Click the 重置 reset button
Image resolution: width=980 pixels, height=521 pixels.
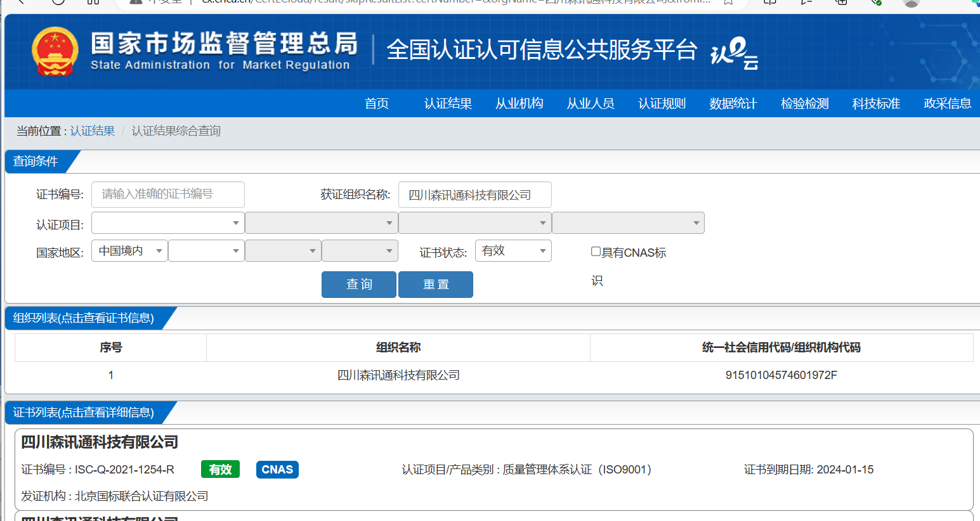coord(436,285)
